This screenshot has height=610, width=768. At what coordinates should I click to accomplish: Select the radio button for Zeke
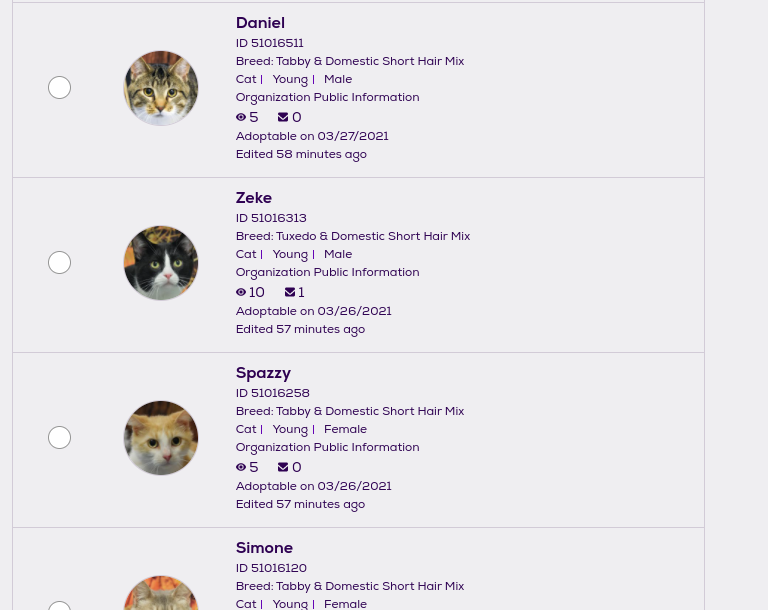pos(60,263)
